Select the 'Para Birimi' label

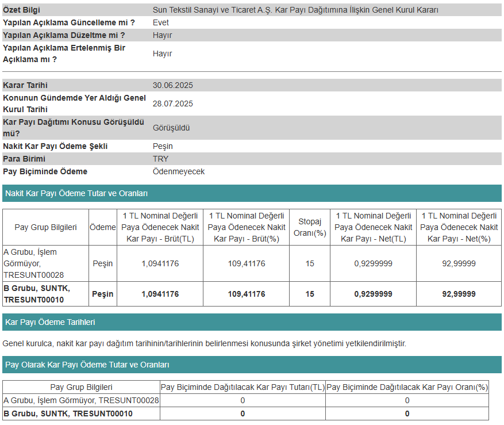(x=24, y=159)
